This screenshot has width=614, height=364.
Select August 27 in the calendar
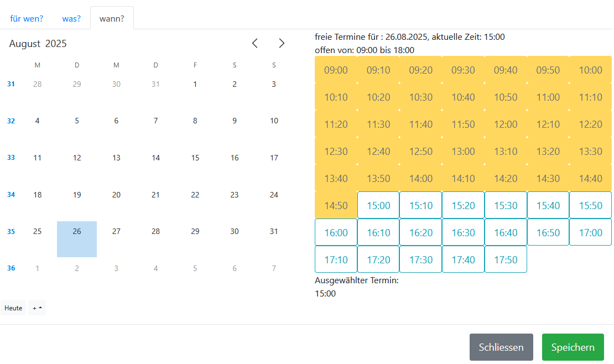point(116,231)
